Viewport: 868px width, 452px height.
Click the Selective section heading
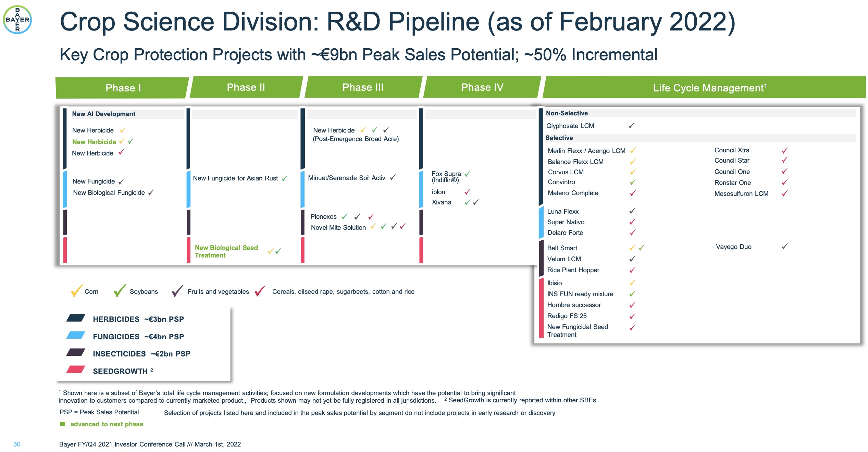tap(559, 138)
